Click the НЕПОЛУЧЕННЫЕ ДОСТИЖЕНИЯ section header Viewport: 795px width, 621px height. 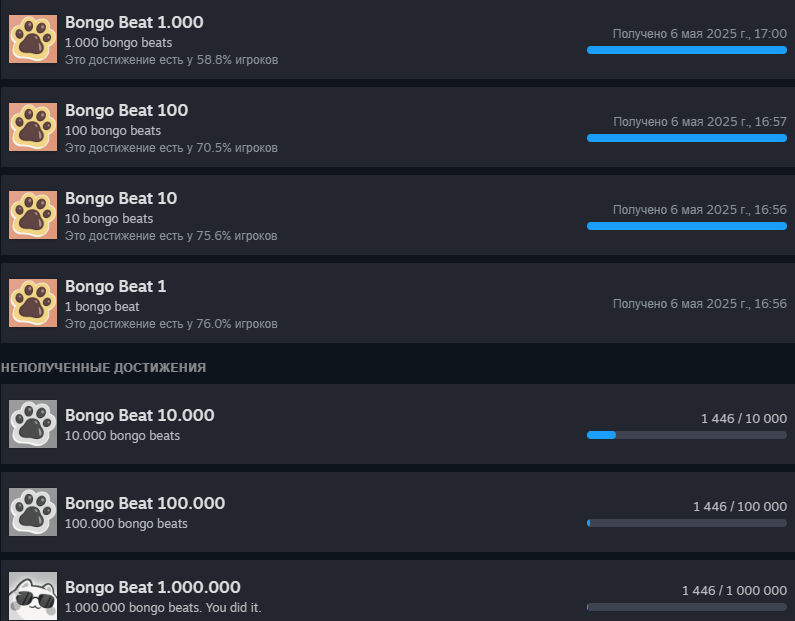(x=103, y=368)
